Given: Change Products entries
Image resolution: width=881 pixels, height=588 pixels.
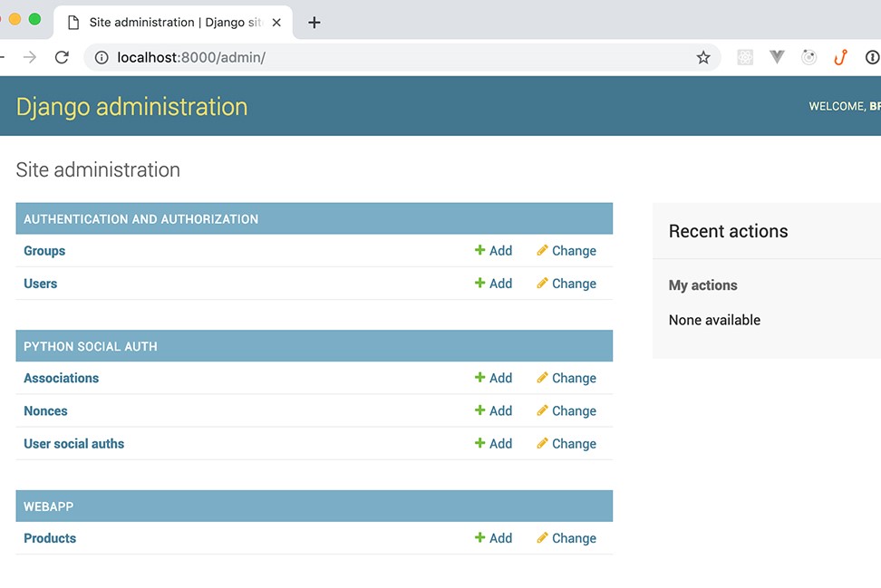Looking at the screenshot, I should click(x=566, y=538).
